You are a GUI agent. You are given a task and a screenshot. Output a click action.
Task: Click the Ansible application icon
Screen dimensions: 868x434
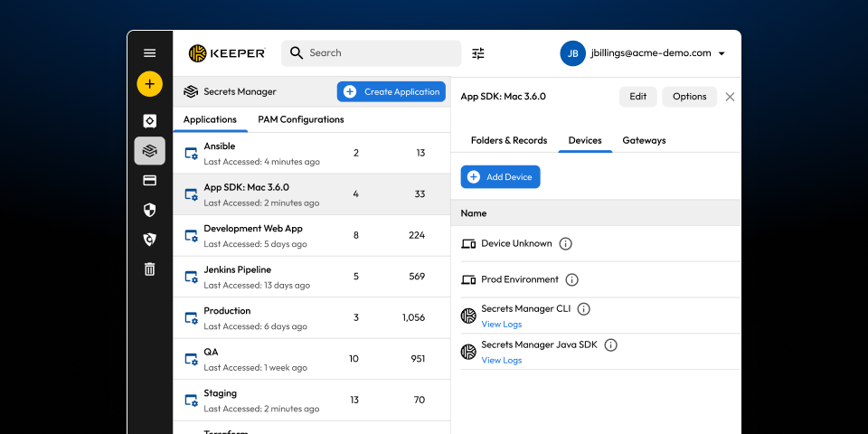pos(191,154)
